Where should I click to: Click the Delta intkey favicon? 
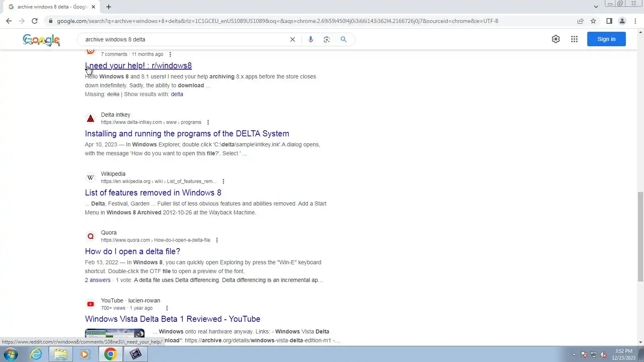click(91, 119)
